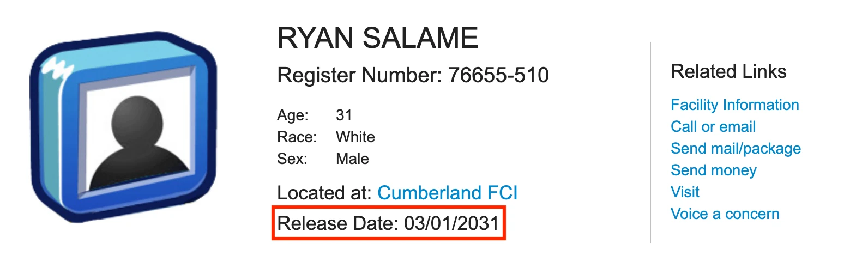868x268 pixels.
Task: Click the Located at label text
Action: pyautogui.click(x=324, y=193)
